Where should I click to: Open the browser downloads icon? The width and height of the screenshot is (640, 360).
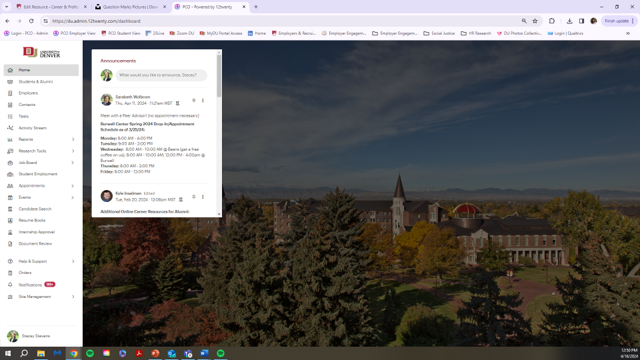point(569,21)
